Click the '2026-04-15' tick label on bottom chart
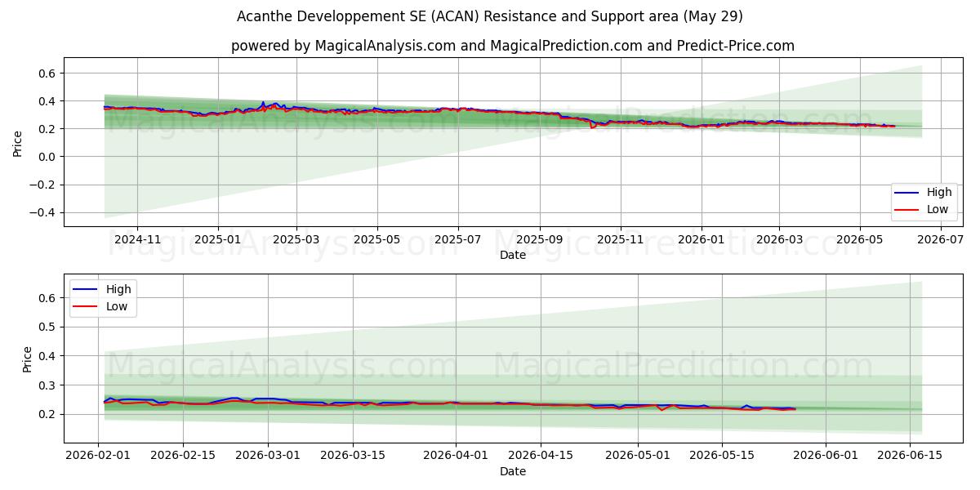This screenshot has width=980, height=490. coord(540,455)
